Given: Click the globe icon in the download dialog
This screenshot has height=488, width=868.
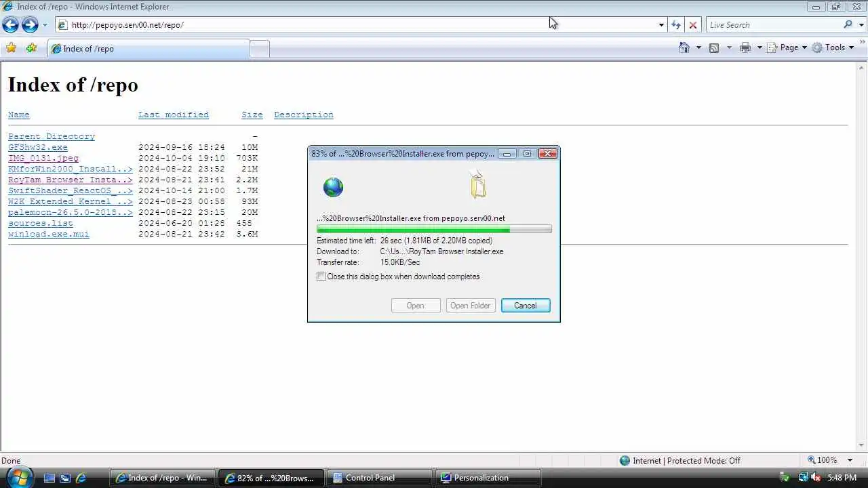Looking at the screenshot, I should (334, 187).
